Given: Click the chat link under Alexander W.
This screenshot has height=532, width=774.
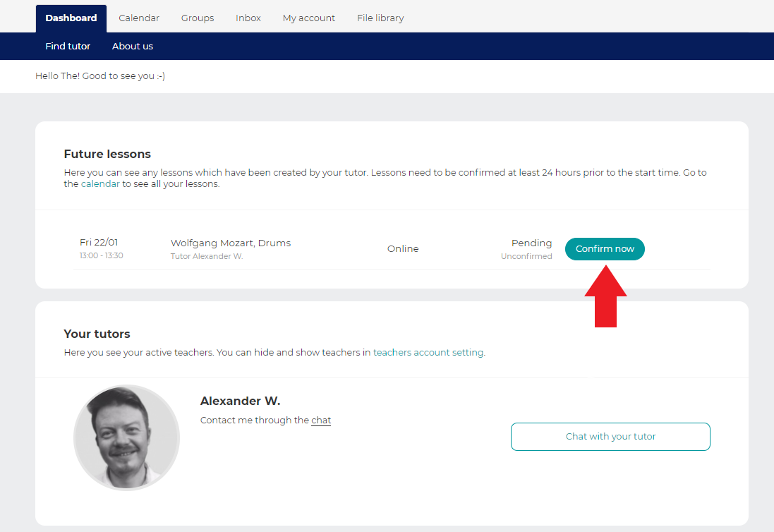Looking at the screenshot, I should tap(321, 420).
